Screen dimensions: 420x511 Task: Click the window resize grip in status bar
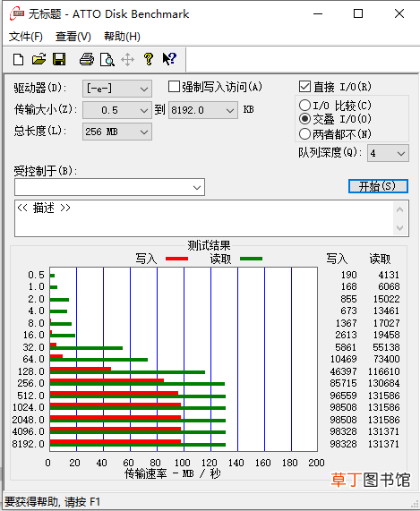click(x=415, y=505)
